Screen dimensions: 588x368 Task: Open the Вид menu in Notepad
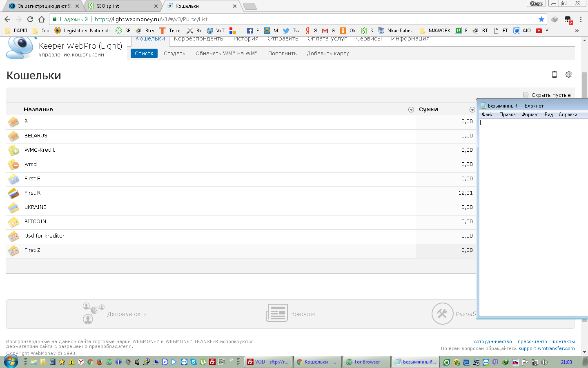point(549,114)
